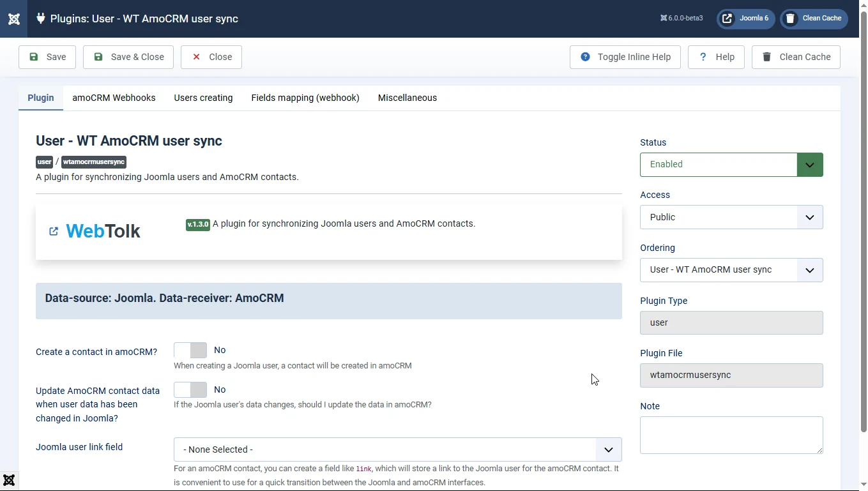Open the Status dropdown showing Enabled

pyautogui.click(x=731, y=165)
